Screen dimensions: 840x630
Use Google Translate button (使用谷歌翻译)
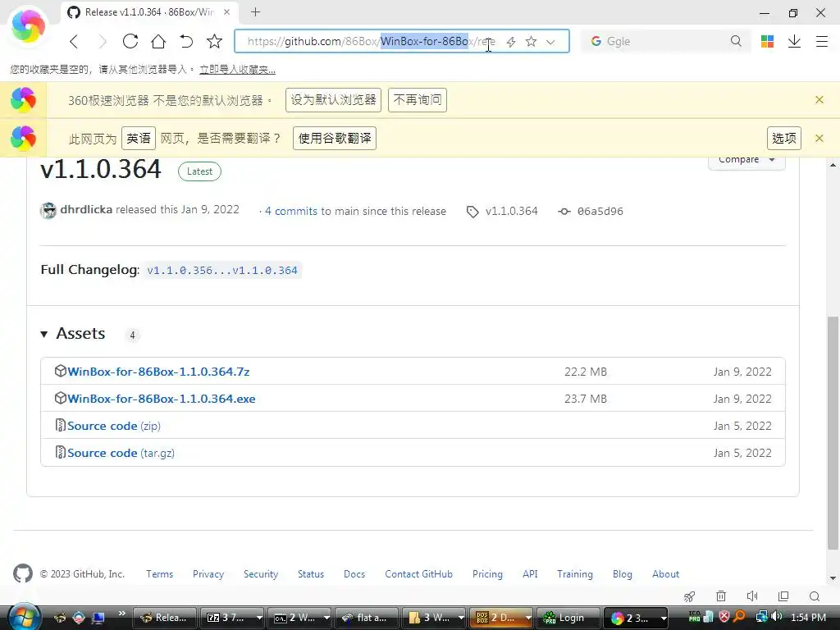[x=335, y=138]
